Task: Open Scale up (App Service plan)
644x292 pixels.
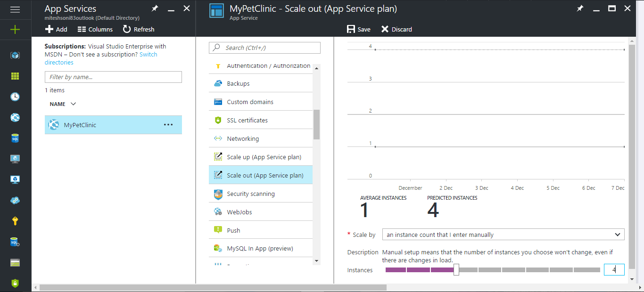Action: tap(261, 157)
